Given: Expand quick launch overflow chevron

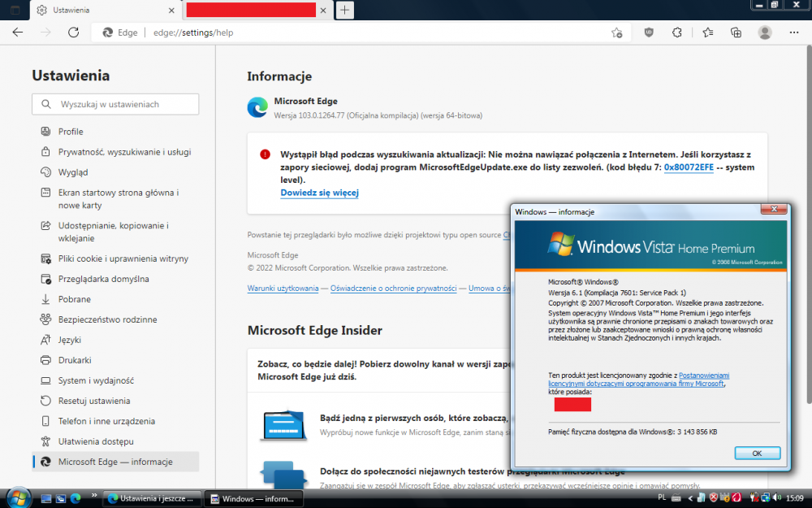Looking at the screenshot, I should [93, 496].
